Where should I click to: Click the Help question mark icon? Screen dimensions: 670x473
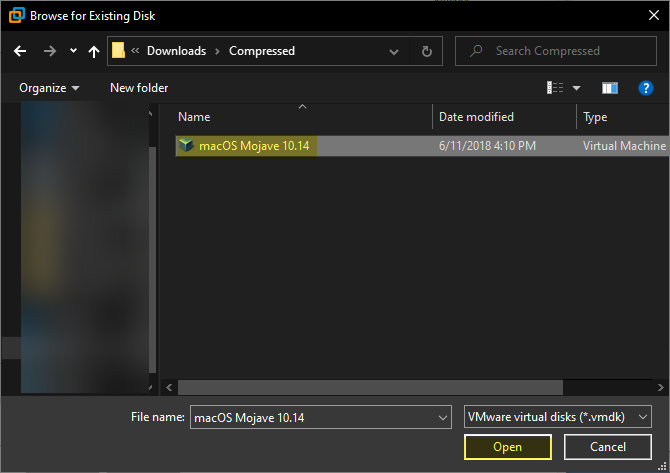pos(645,88)
